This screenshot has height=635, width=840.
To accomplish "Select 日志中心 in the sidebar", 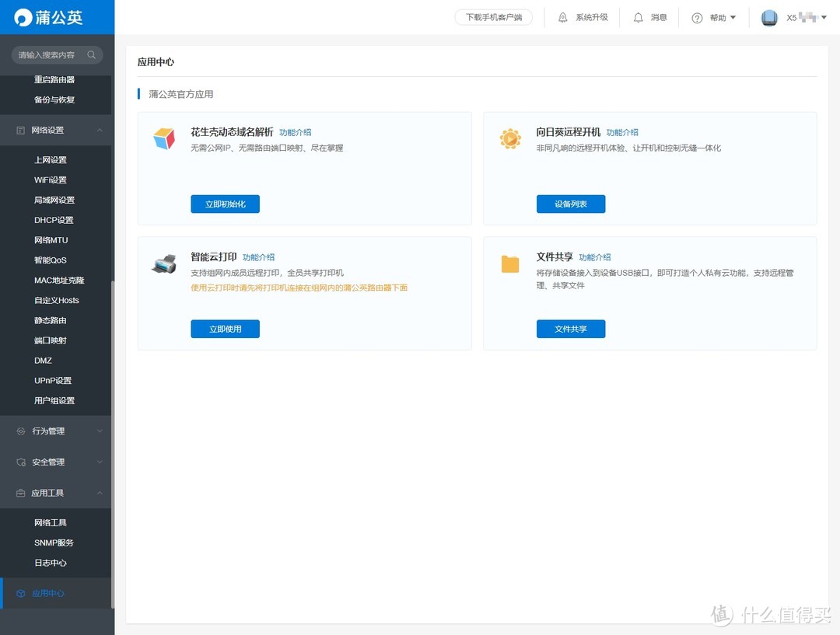I will [x=51, y=563].
